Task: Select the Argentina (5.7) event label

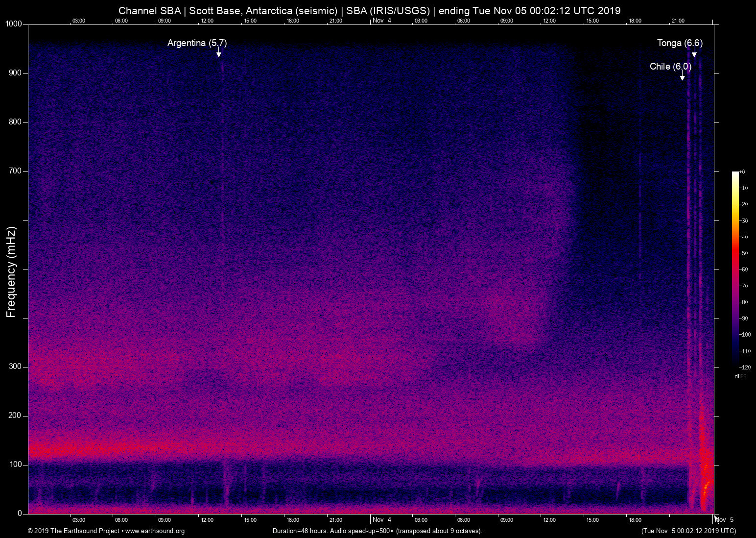Action: coord(197,43)
